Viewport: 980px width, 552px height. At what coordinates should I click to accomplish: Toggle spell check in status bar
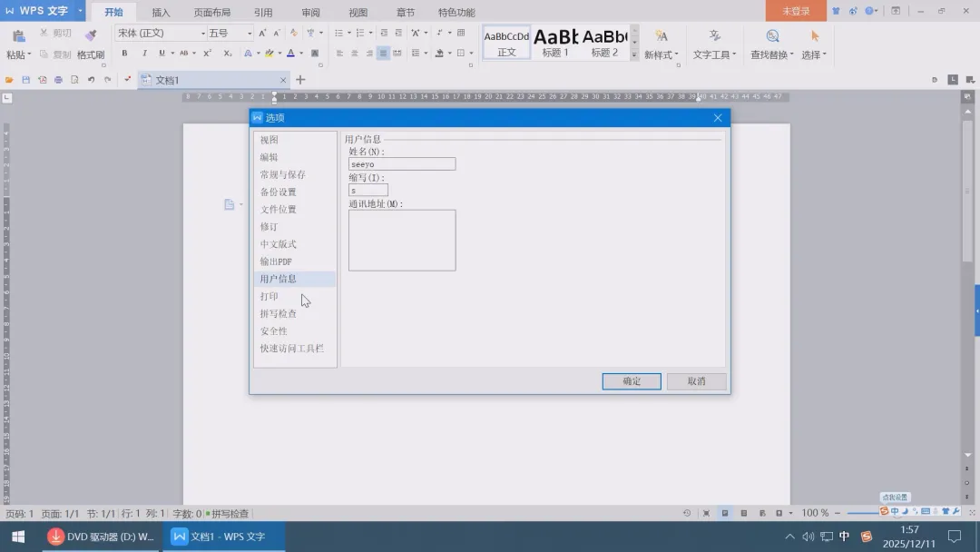click(228, 513)
